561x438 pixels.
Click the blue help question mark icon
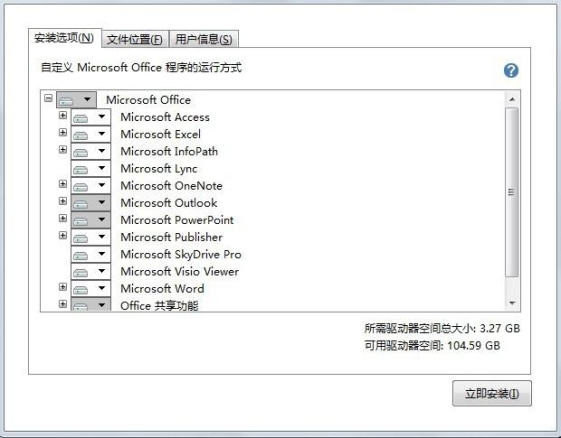click(511, 70)
